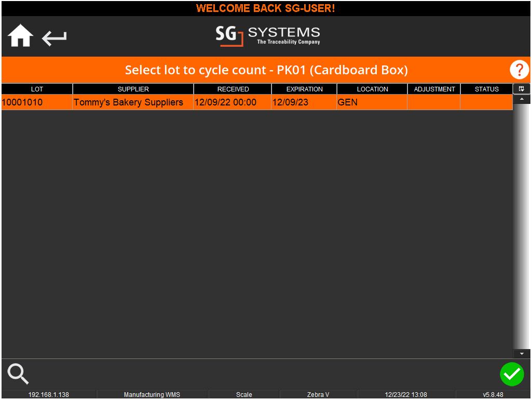Image resolution: width=532 pixels, height=400 pixels.
Task: Click expiration date 12/09/23 cell
Action: (304, 102)
